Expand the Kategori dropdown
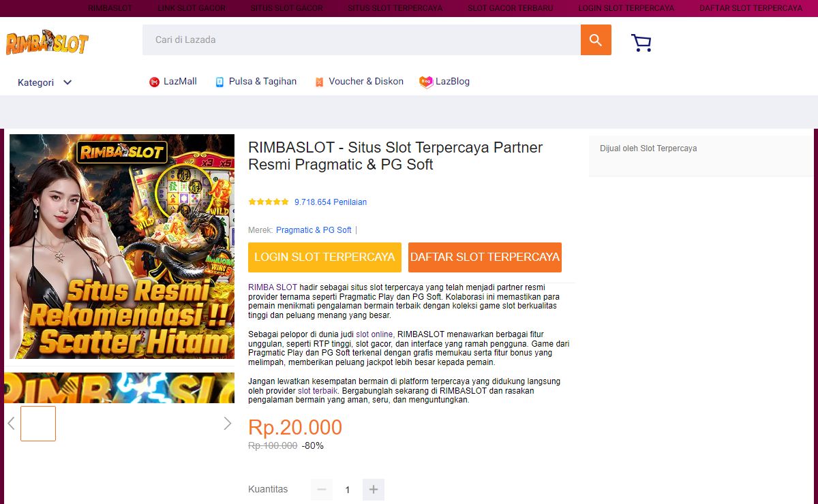This screenshot has width=818, height=504. pos(45,82)
